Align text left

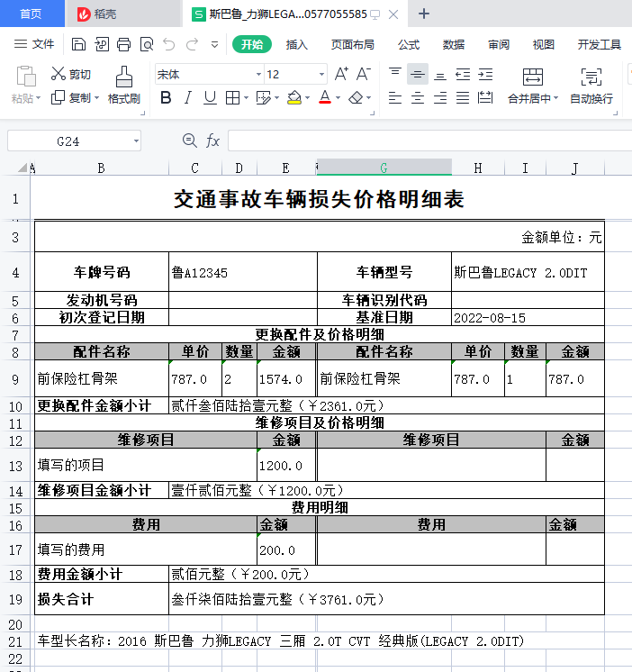point(395,97)
